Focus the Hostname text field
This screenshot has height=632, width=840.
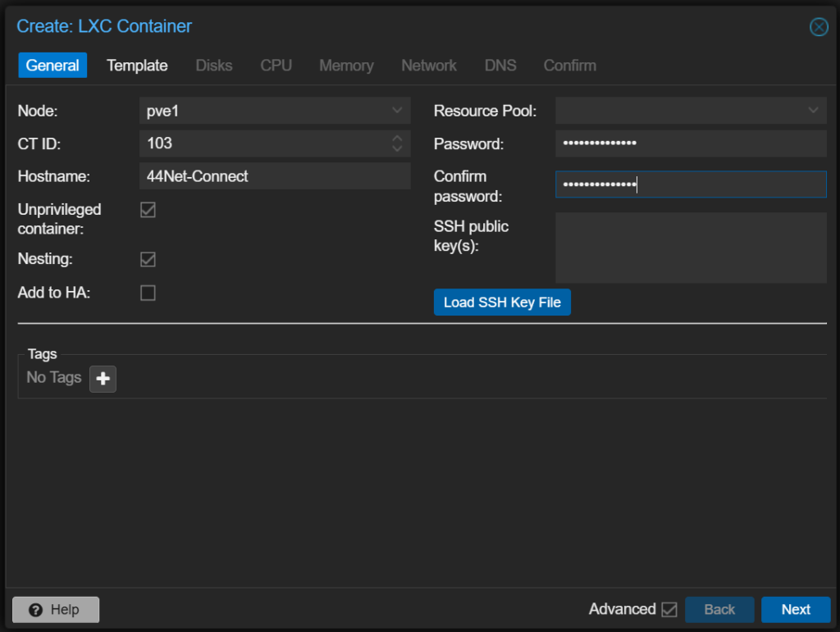(x=275, y=176)
